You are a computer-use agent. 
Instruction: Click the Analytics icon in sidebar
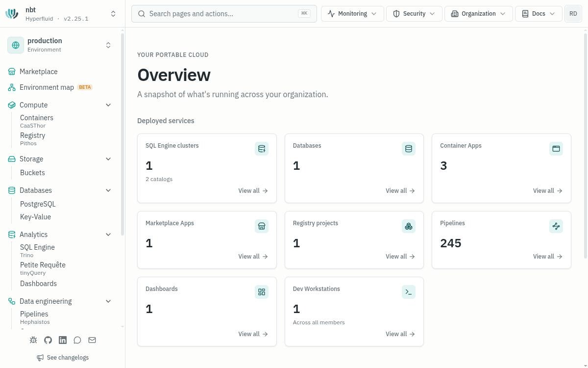click(12, 235)
